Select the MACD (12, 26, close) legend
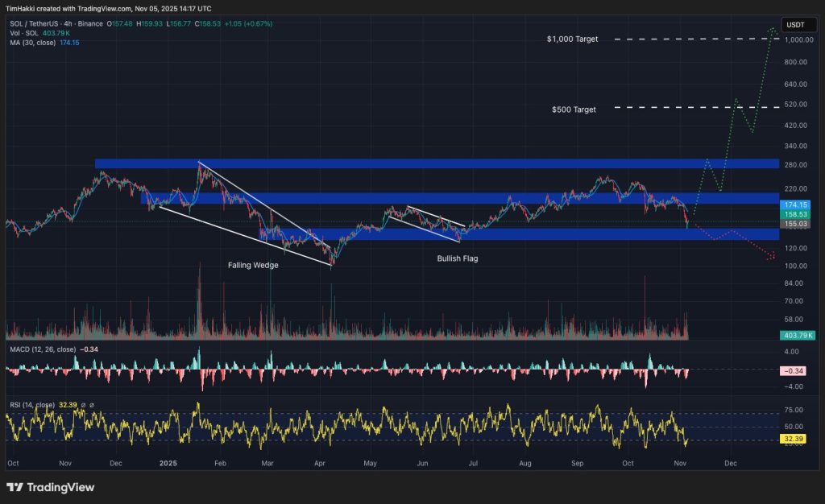This screenshot has height=504, width=825. [x=43, y=349]
